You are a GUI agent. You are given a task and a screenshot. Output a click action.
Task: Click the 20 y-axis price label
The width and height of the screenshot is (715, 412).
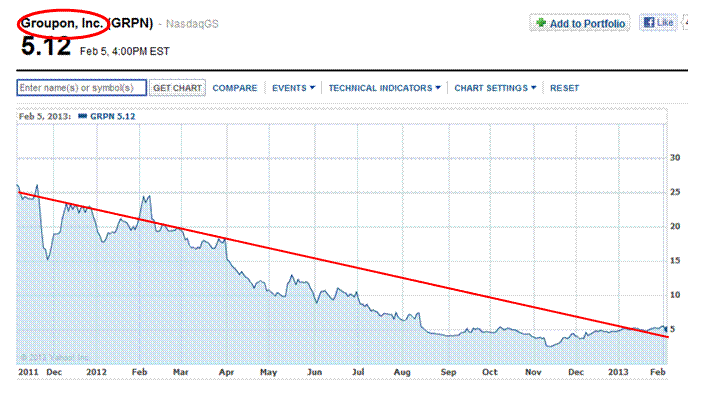(675, 226)
